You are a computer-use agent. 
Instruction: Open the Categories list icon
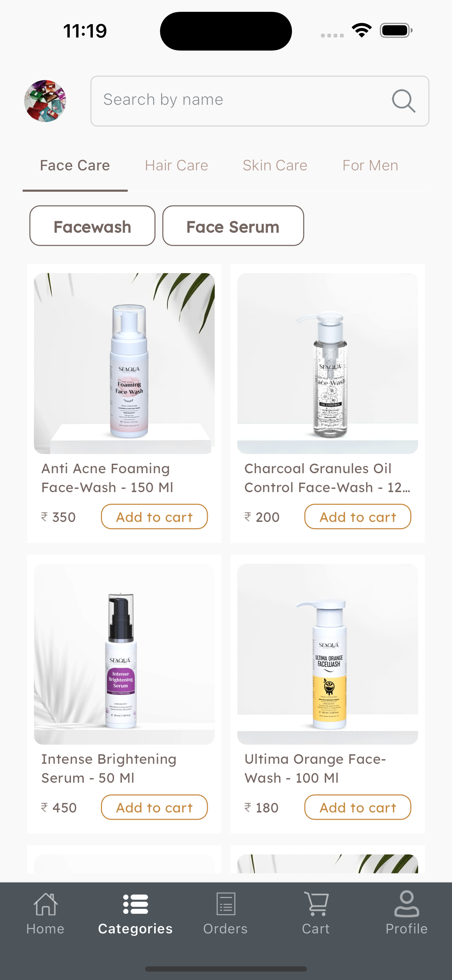pos(136,904)
